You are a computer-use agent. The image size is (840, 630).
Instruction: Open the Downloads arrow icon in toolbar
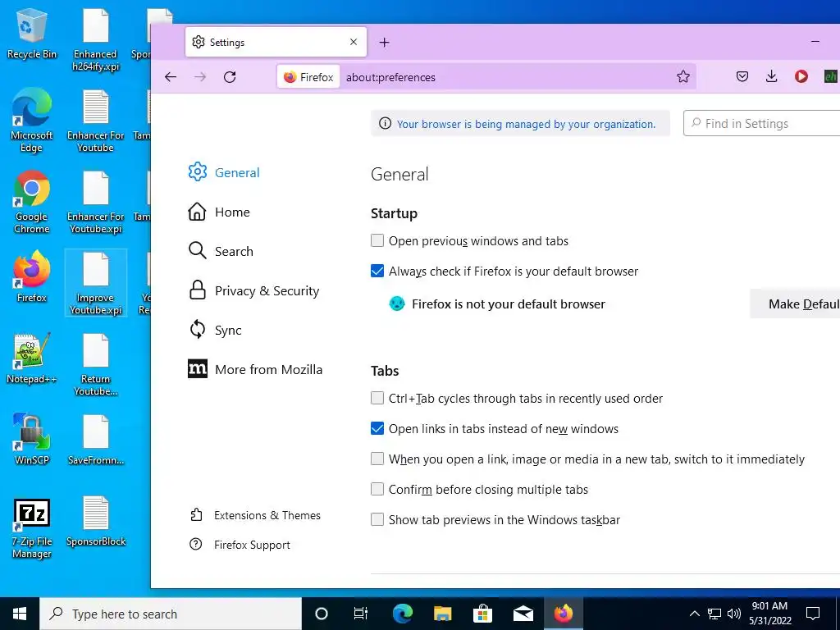pyautogui.click(x=771, y=76)
